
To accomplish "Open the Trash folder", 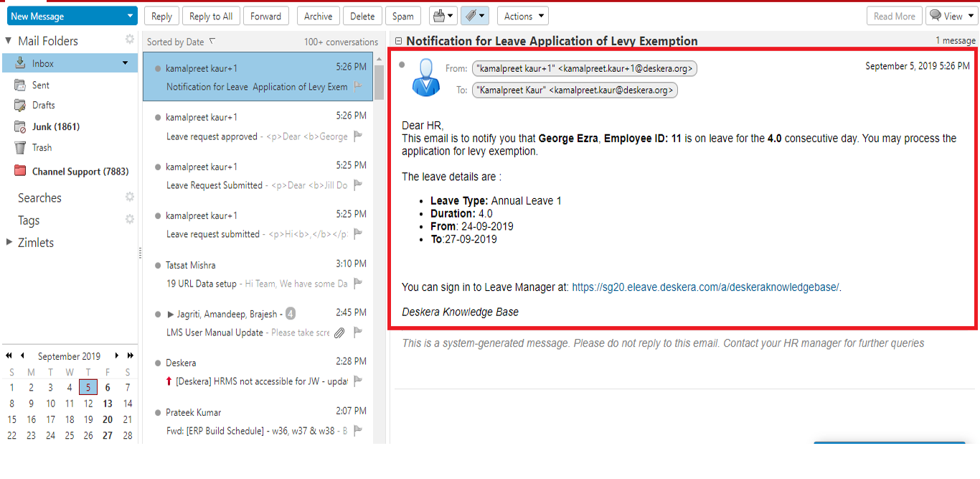I will (42, 147).
